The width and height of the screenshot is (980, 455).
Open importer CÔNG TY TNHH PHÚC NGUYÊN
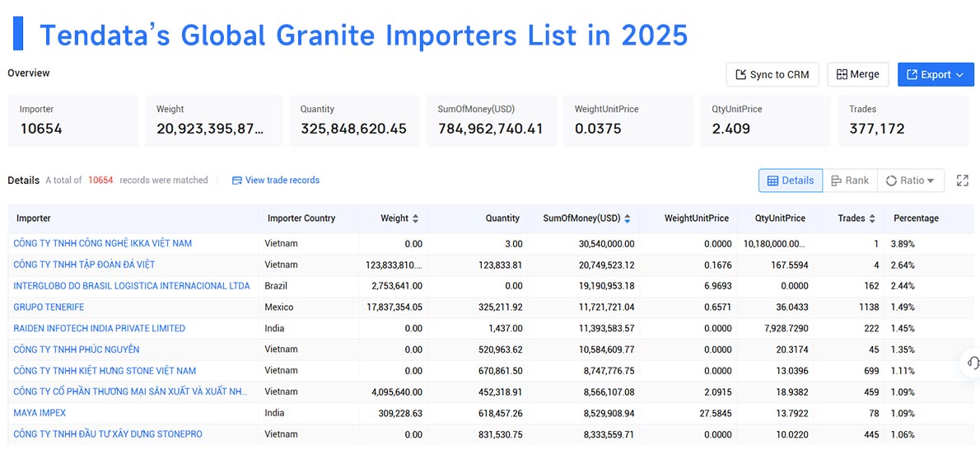77,349
